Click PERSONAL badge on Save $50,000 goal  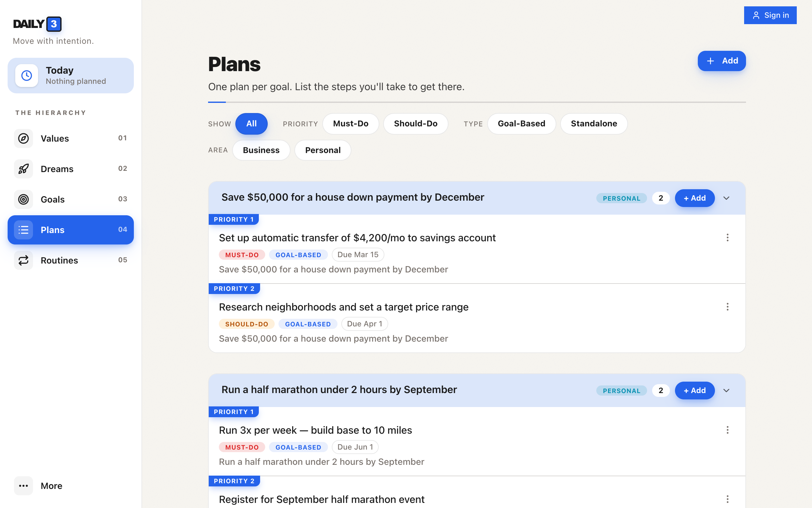[x=621, y=198]
